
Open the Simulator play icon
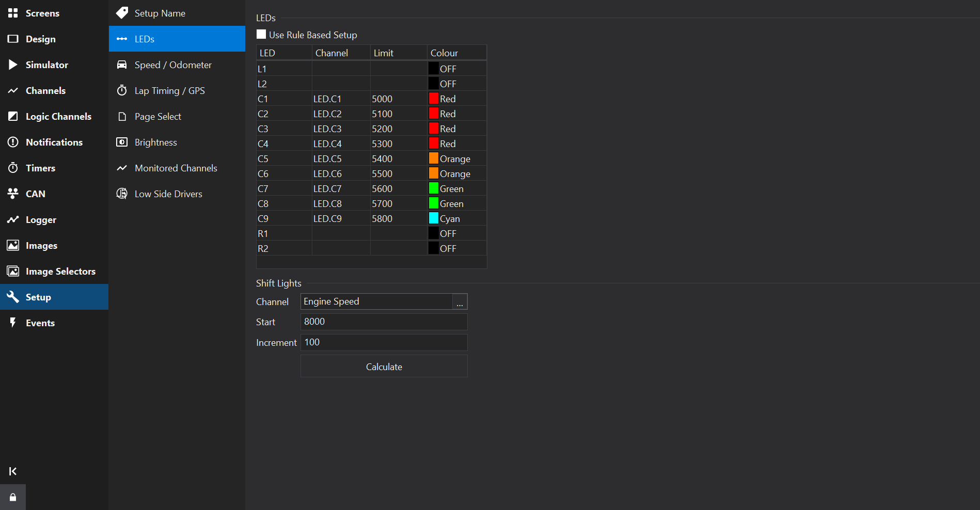coord(13,65)
